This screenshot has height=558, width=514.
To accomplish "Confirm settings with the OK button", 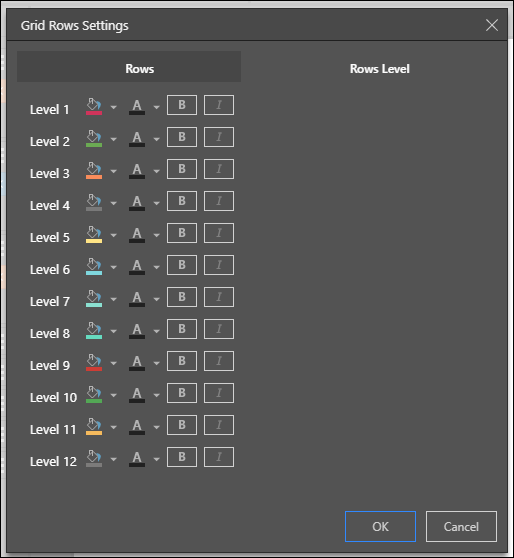I will (381, 527).
